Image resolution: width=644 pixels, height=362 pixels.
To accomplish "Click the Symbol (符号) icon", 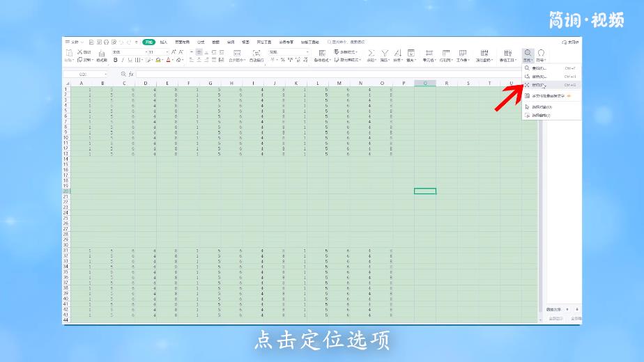I will (x=540, y=53).
